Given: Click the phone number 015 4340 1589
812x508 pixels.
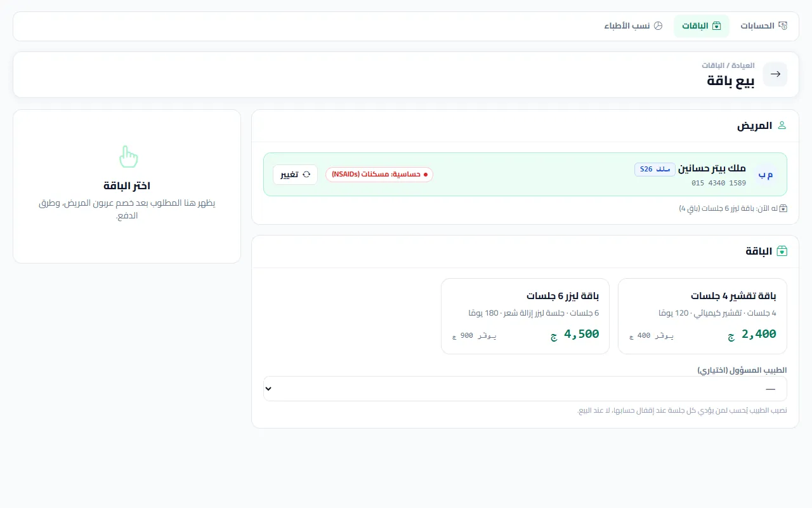Looking at the screenshot, I should [719, 183].
